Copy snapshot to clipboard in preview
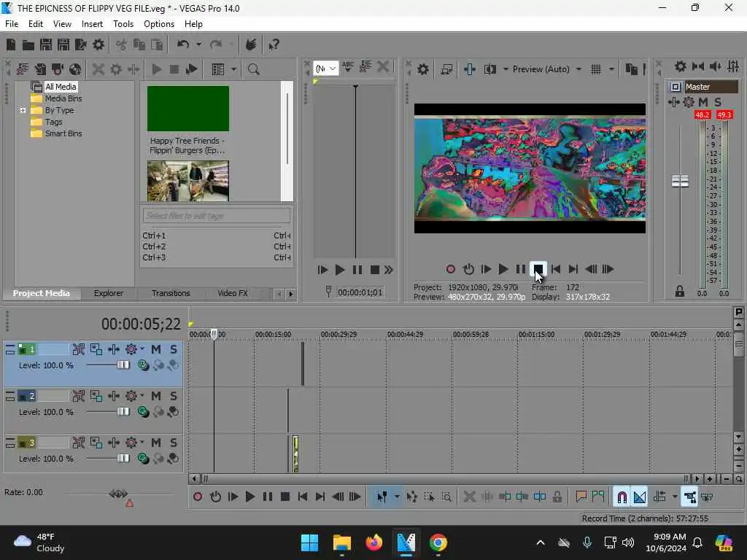 631,69
